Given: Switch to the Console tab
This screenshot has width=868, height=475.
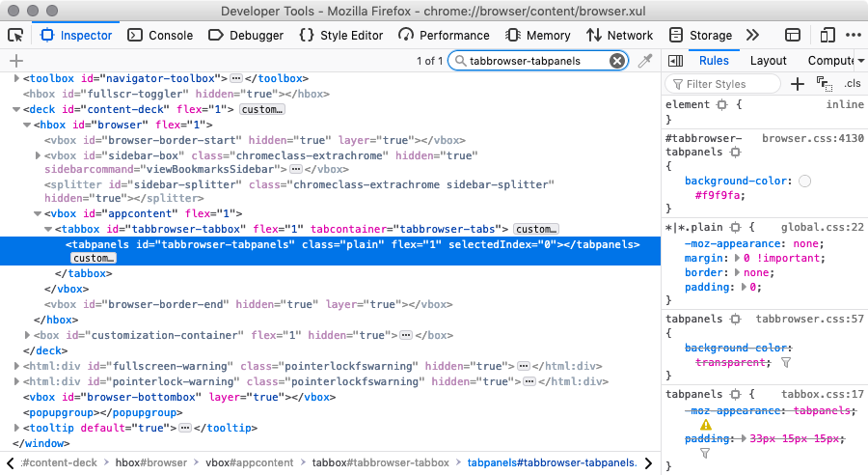Looking at the screenshot, I should [160, 36].
